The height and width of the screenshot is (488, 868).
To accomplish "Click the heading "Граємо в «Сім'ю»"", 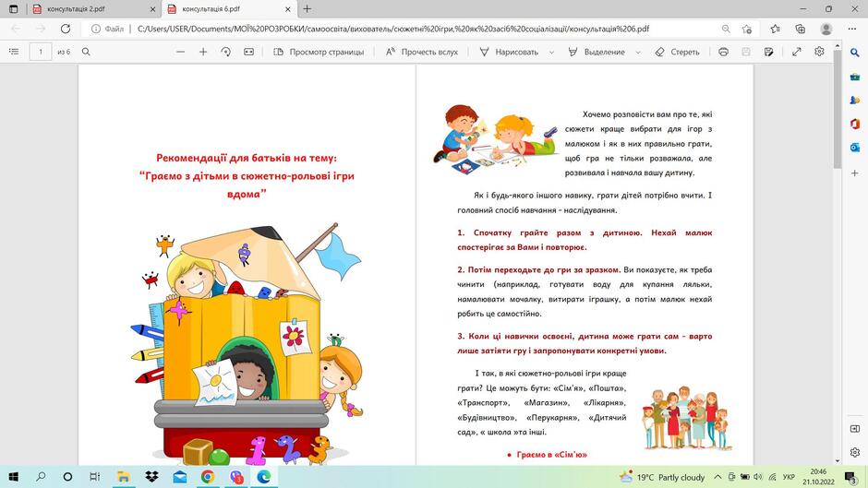I will (551, 454).
